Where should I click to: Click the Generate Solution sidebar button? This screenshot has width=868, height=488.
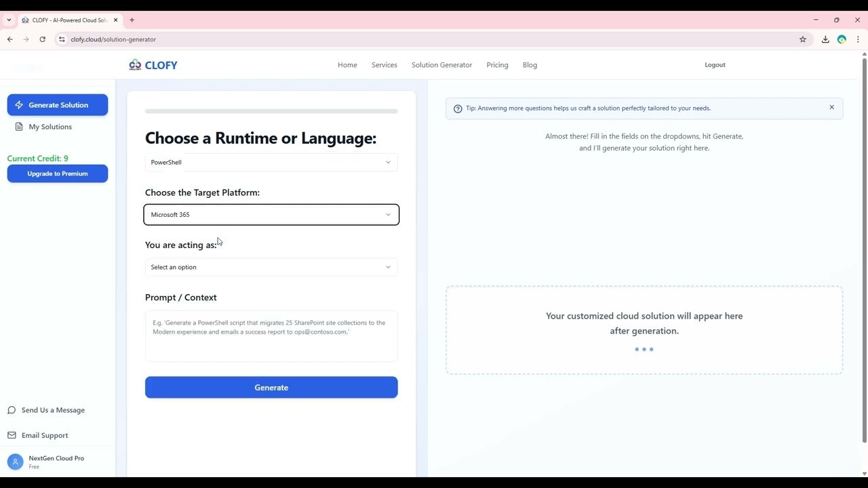tap(58, 105)
